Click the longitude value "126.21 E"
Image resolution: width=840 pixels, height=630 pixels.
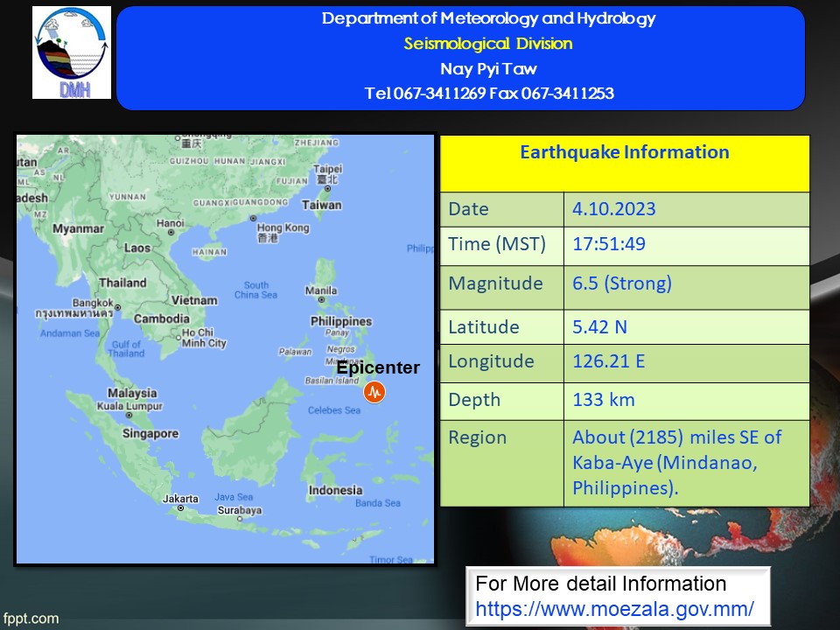coord(609,361)
